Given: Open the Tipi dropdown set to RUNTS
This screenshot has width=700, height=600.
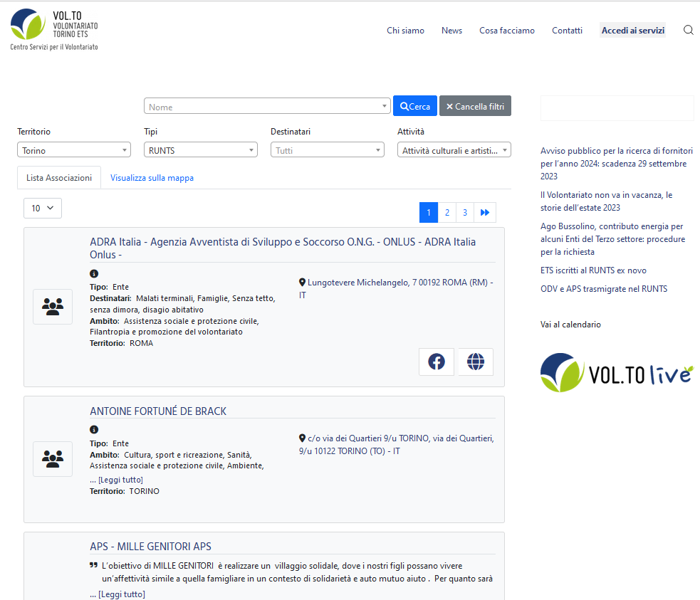Looking at the screenshot, I should 200,150.
